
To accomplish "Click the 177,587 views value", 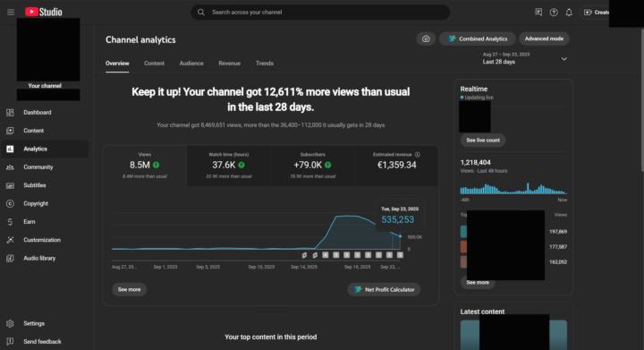I will (x=558, y=247).
